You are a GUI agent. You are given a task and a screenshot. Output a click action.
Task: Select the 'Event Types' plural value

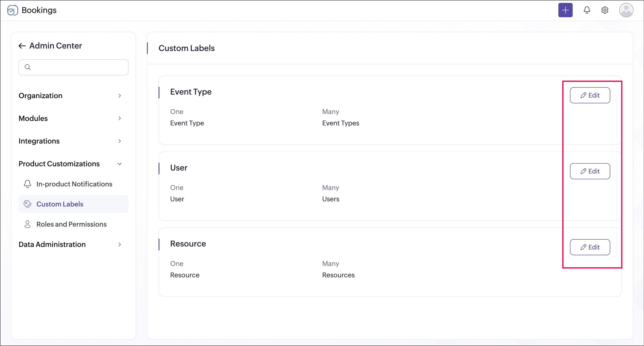[341, 123]
